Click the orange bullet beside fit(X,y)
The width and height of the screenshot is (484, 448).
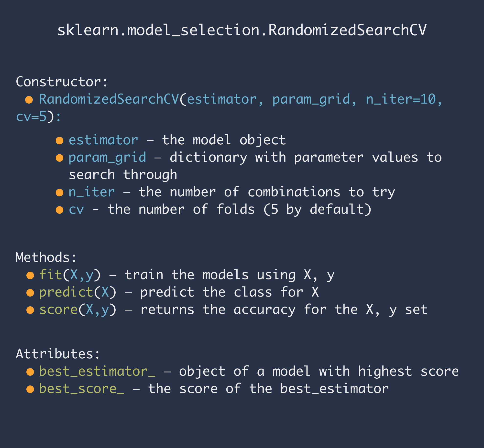click(x=30, y=275)
